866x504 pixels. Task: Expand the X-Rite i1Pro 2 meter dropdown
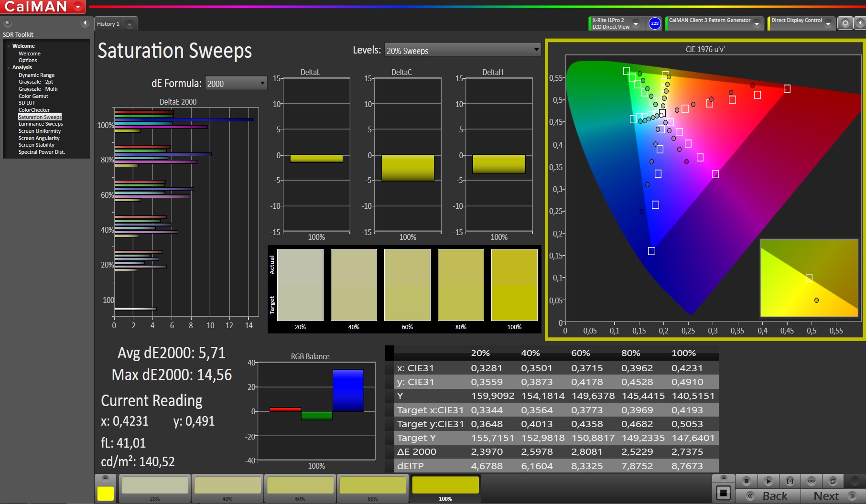tap(636, 23)
